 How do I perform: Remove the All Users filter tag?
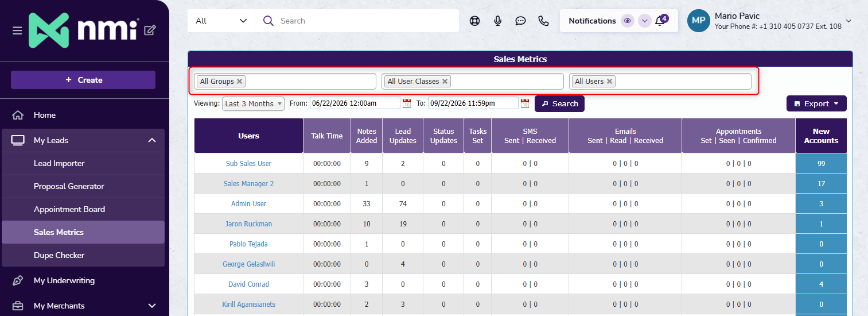(x=609, y=82)
